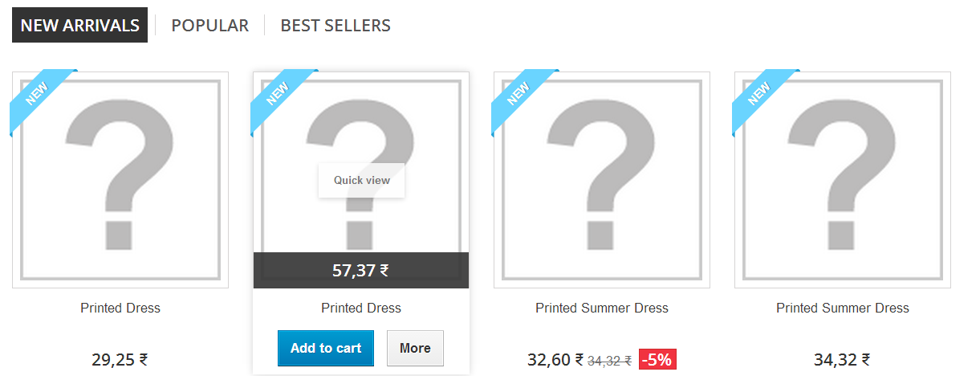Click the More button
This screenshot has height=376, width=980.
[x=415, y=348]
